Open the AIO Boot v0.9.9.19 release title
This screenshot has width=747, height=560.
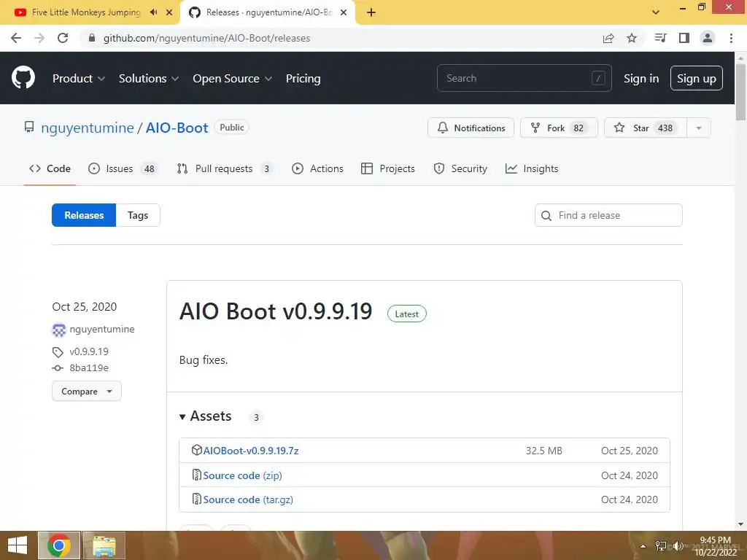(x=275, y=311)
